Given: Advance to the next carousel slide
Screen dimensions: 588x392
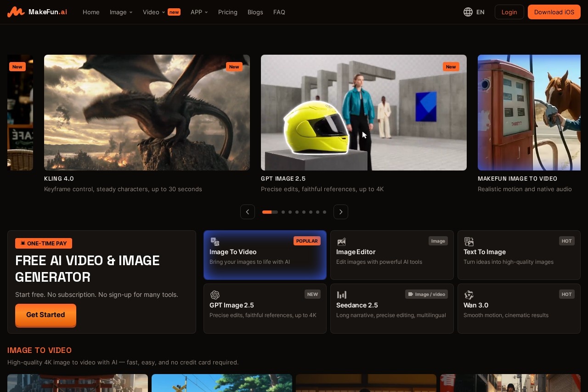Looking at the screenshot, I should coord(341,212).
